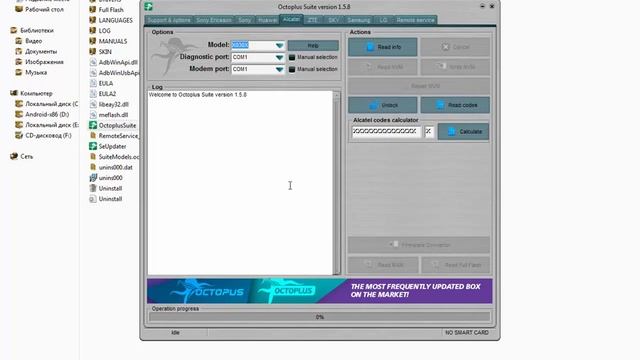This screenshot has width=640, height=360.
Task: Click the Calculate button
Action: pos(463,132)
